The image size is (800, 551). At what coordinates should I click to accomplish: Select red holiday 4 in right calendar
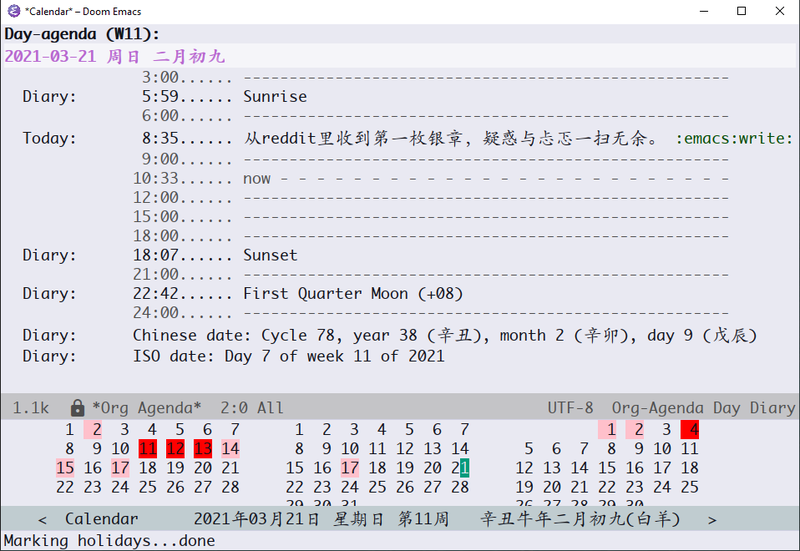689,430
